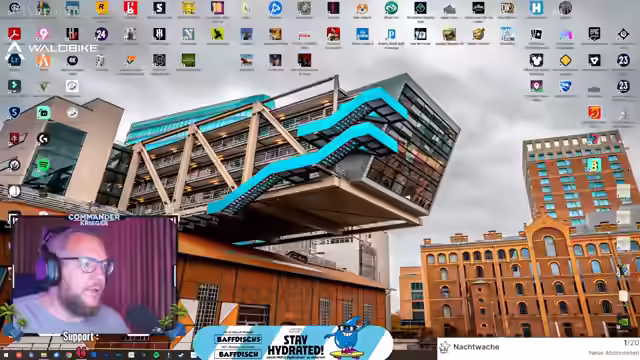Click the streamer webcam overlay

(x=94, y=276)
